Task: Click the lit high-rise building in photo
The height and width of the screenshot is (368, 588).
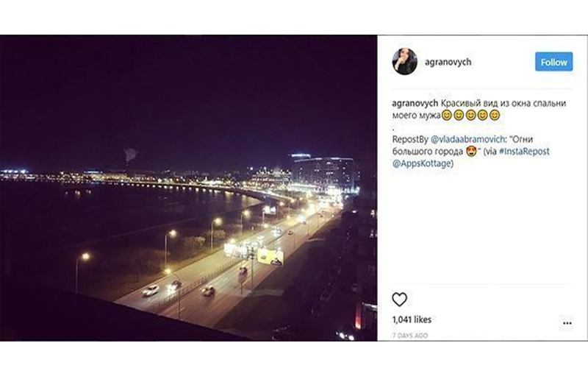Action: pyautogui.click(x=323, y=172)
